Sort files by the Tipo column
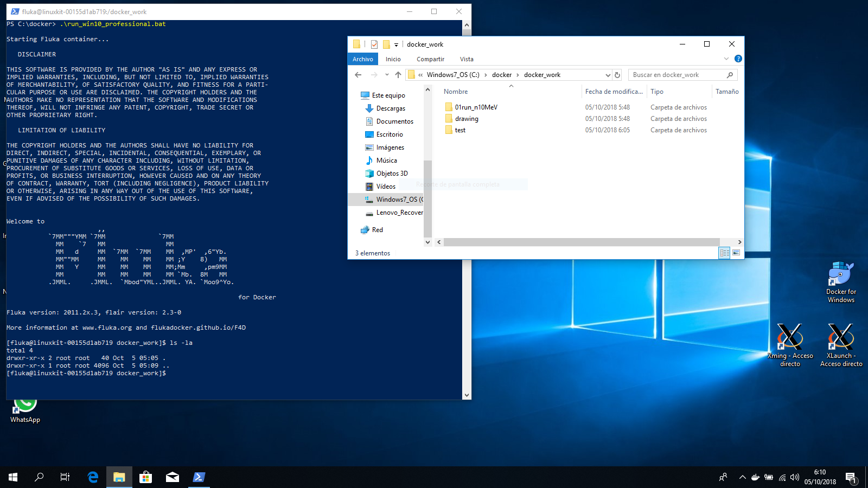Viewport: 868px width, 488px height. coord(657,92)
